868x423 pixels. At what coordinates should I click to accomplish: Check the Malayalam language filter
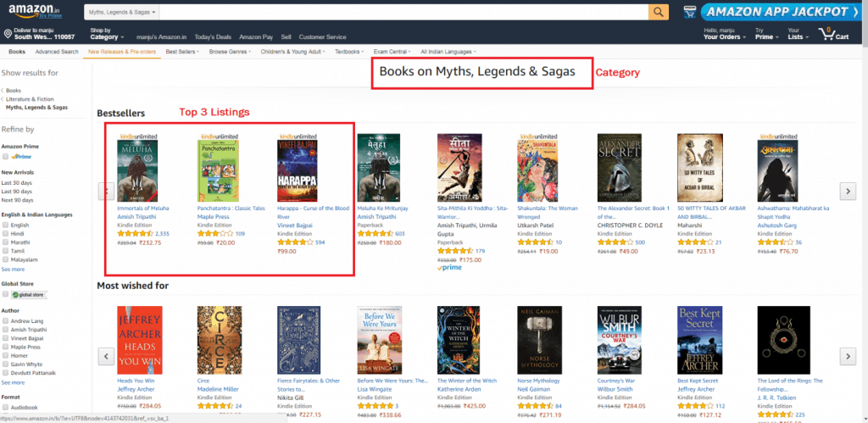tap(6, 259)
